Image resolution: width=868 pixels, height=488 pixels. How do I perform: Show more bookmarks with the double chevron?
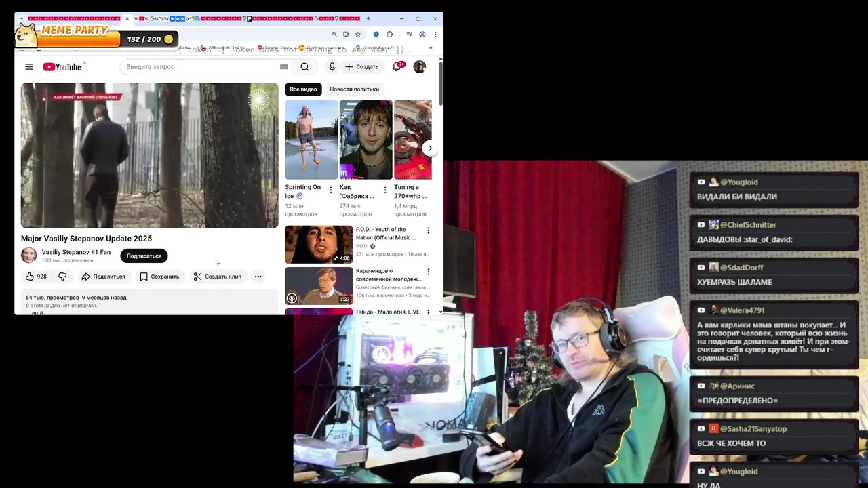pyautogui.click(x=430, y=48)
